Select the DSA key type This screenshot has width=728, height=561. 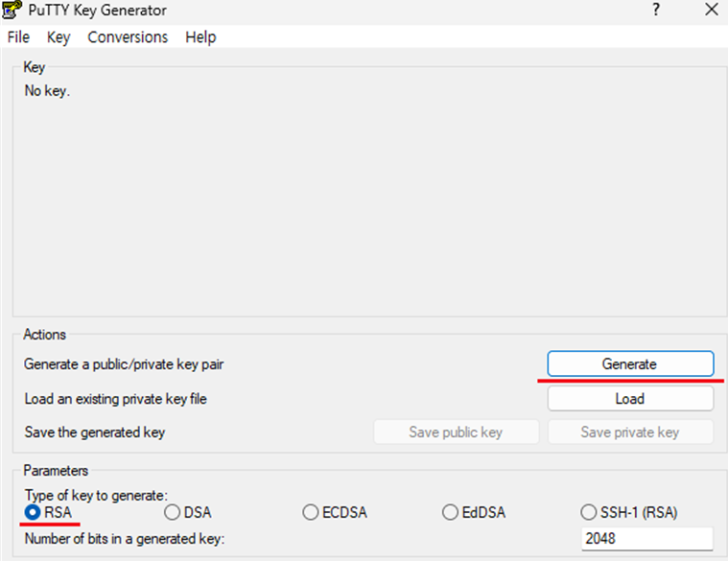tap(188, 512)
